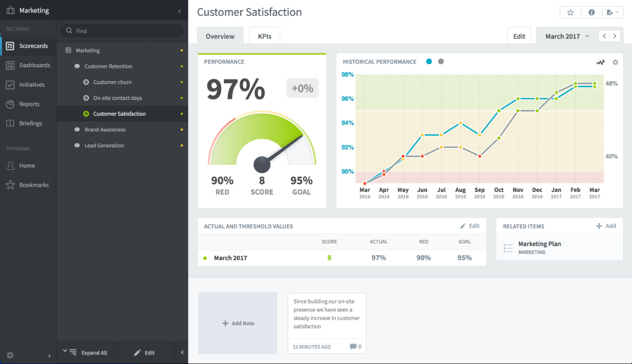
Task: Edit the Actual and Threshold Values
Action: click(x=470, y=226)
